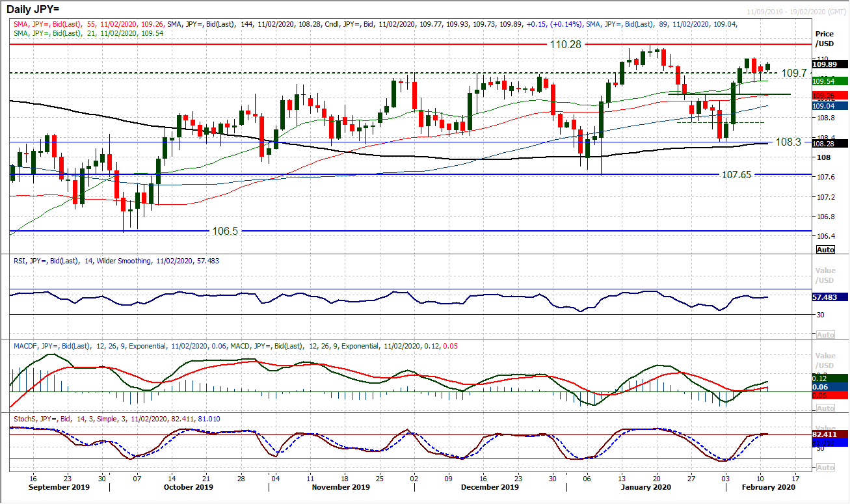Click the 108.3 support level label
Viewport: 850px width, 504px height.
pos(788,141)
